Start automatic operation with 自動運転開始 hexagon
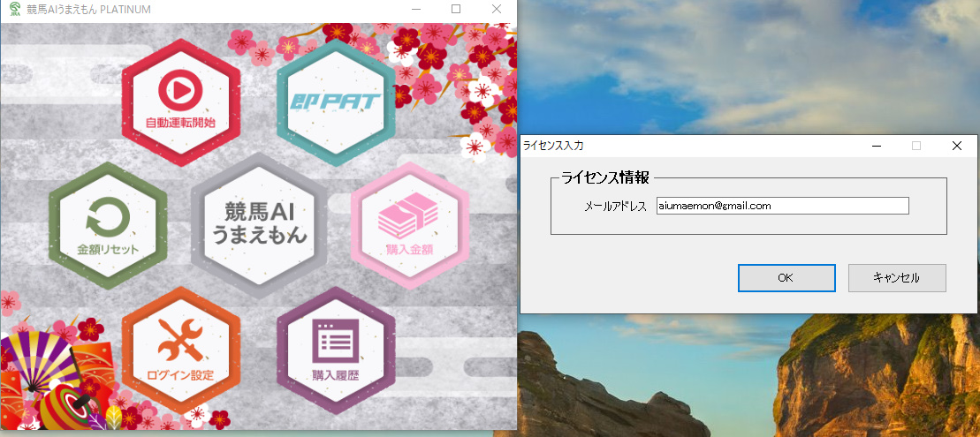 point(180,102)
